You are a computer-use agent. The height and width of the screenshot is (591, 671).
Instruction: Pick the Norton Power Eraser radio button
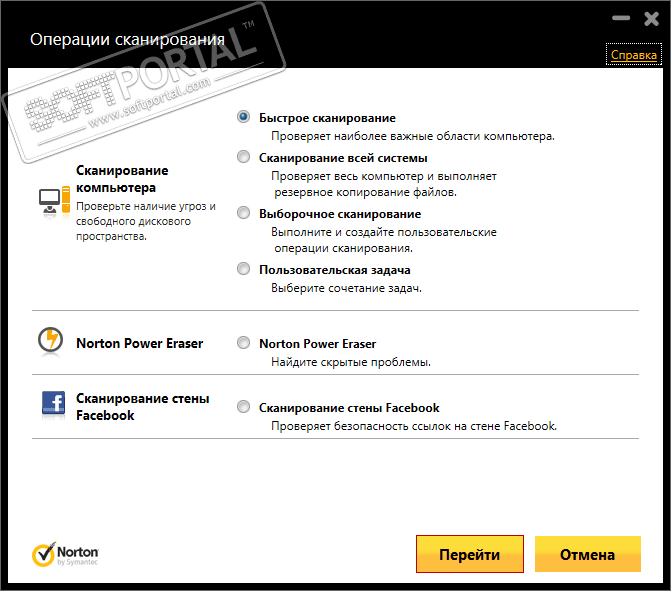tap(243, 342)
